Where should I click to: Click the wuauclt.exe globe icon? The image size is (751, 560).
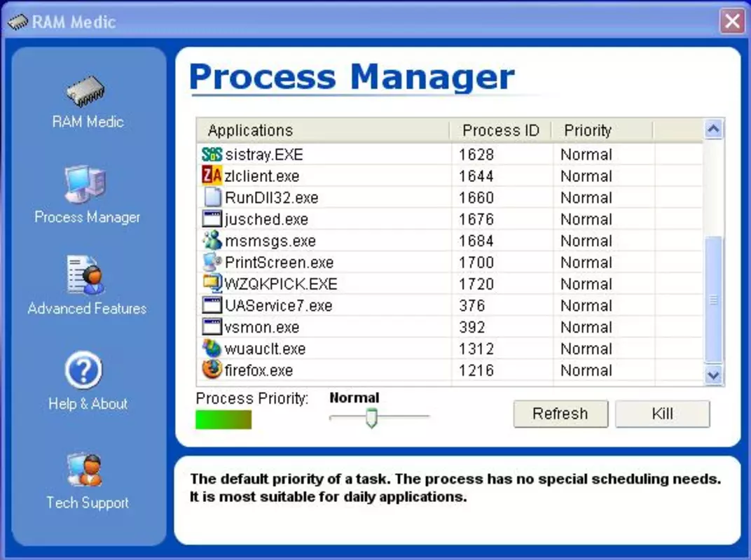pos(212,348)
